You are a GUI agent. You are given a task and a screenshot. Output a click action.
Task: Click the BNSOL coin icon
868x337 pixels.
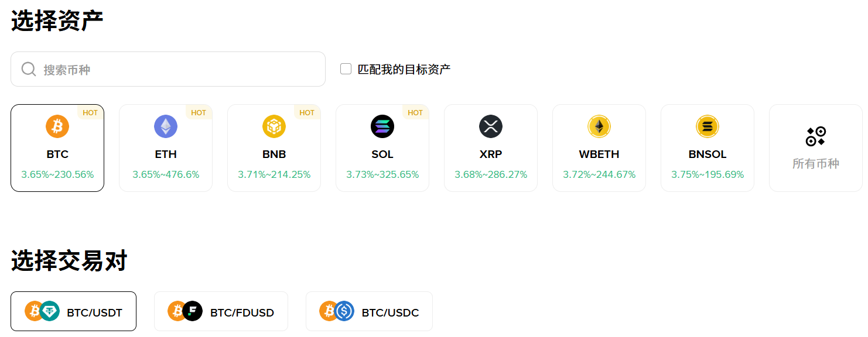708,126
